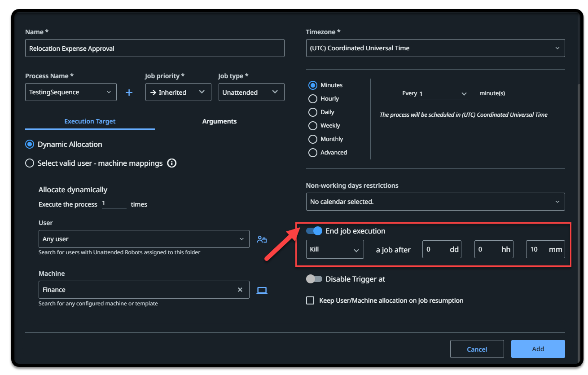Toggle the End job execution switch
Viewport: 588px width, 375px height.
click(x=314, y=231)
